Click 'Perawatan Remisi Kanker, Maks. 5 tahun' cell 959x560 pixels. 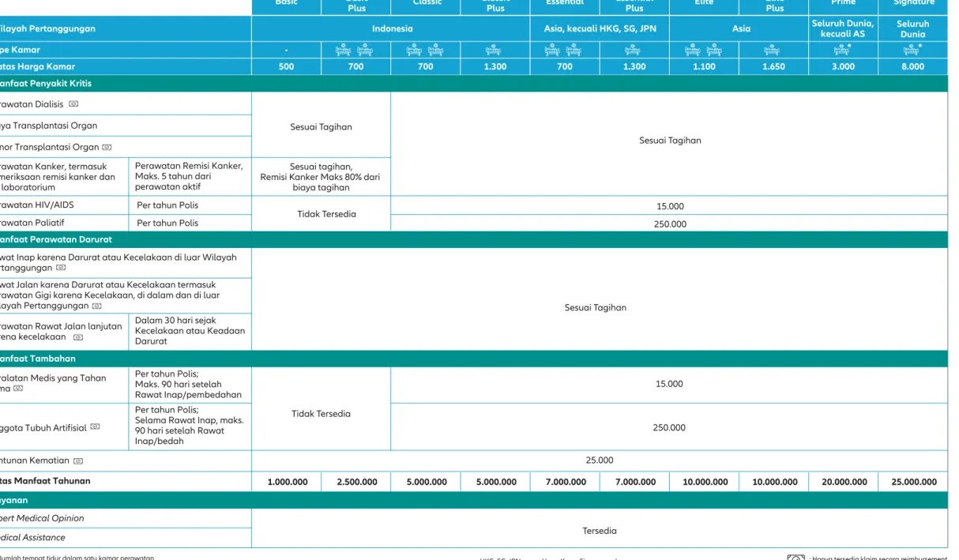click(190, 176)
